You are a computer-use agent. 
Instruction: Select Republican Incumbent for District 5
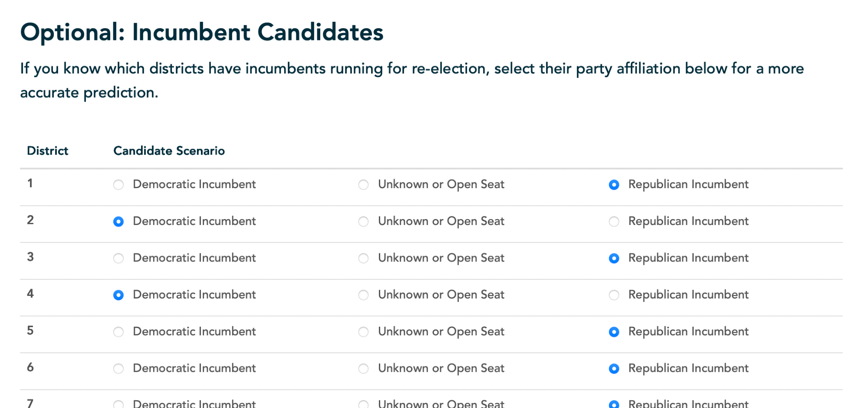coord(614,332)
